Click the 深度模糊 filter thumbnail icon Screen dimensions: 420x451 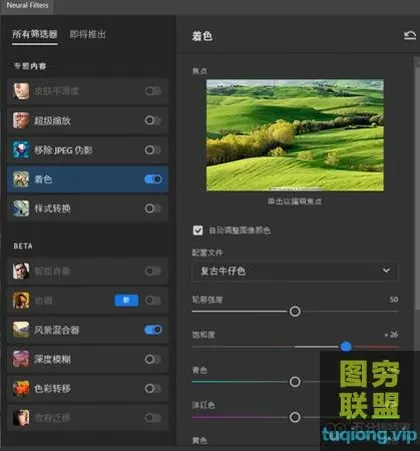pos(21,359)
